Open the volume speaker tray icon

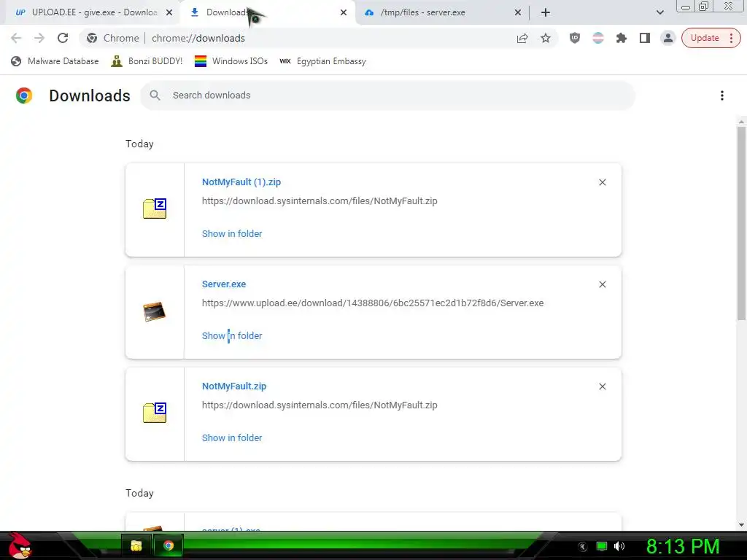pos(619,546)
